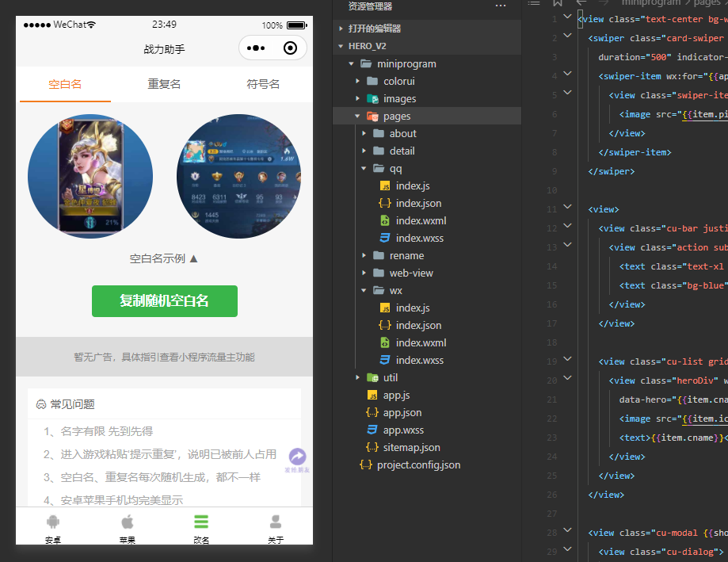Expand the util folder

(357, 377)
